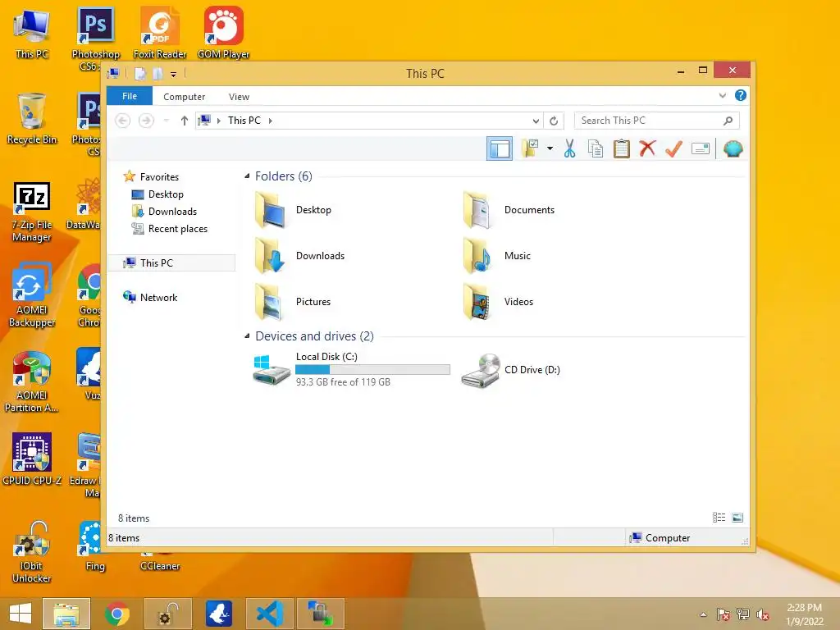Expand the chevron after This PC breadcrumb
This screenshot has height=630, width=840.
point(271,121)
